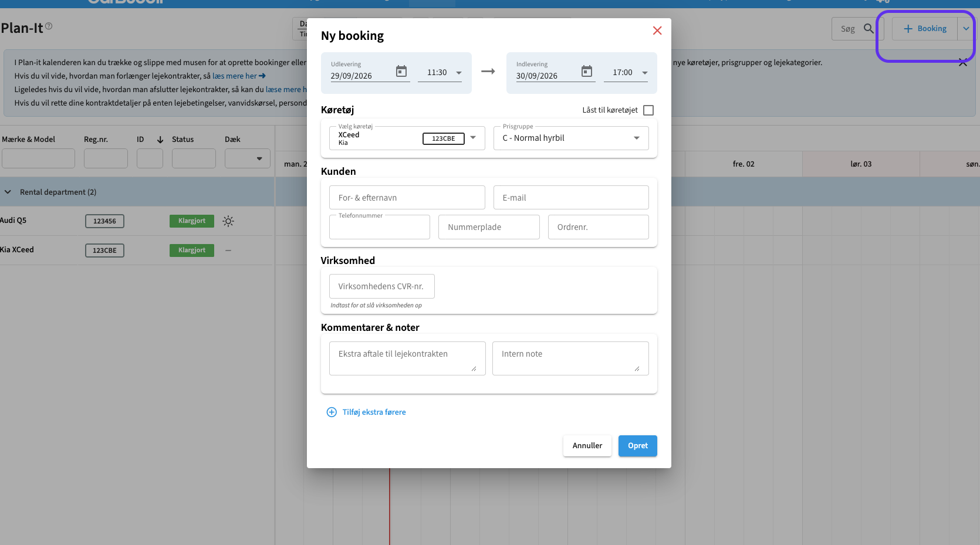The image size is (980, 545).
Task: Select the Nummerplade input field
Action: click(489, 227)
